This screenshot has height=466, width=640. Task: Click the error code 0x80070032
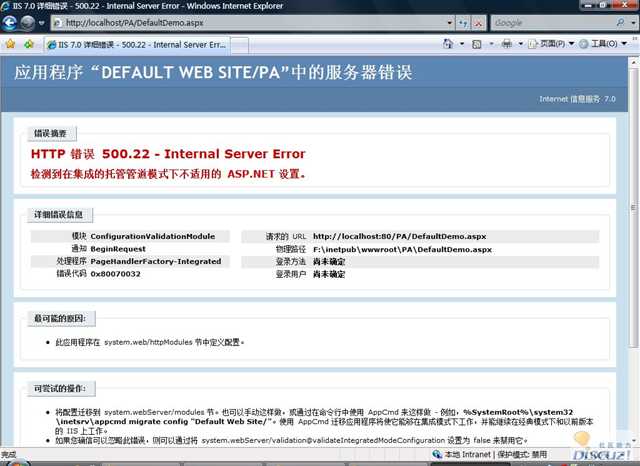(x=115, y=274)
